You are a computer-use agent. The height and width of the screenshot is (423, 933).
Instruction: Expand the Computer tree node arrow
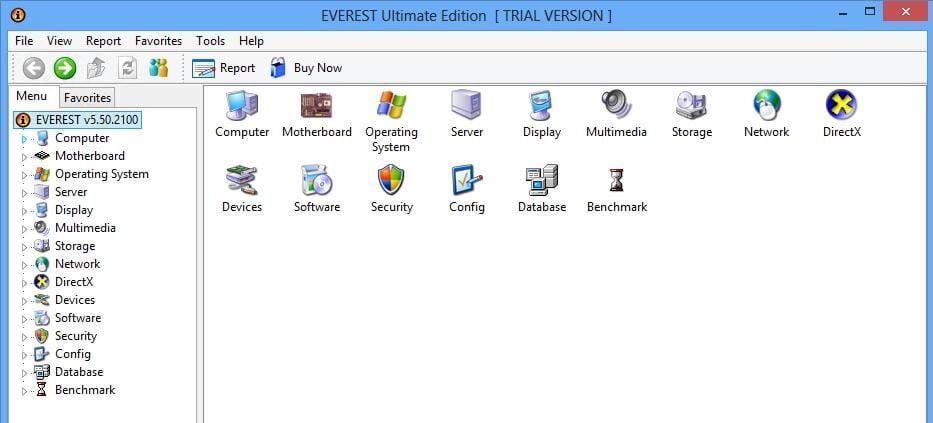24,139
